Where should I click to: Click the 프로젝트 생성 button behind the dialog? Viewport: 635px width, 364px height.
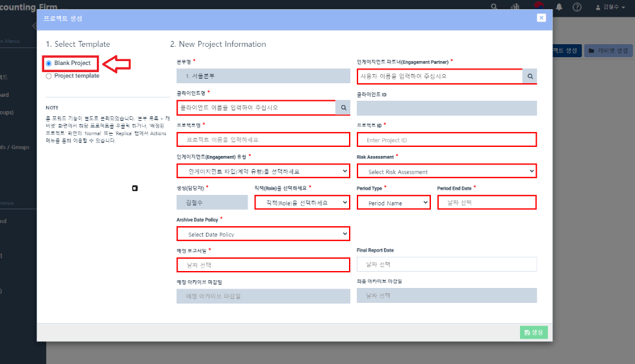click(x=567, y=51)
